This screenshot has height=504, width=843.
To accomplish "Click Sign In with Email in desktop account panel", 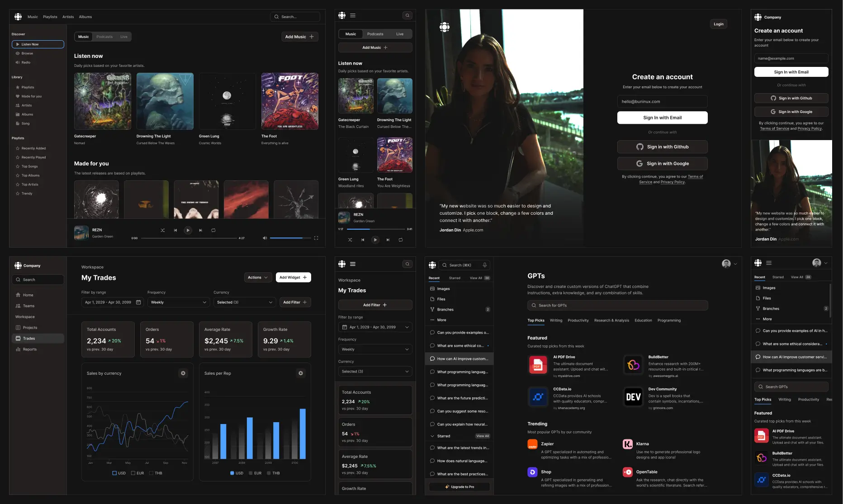I will (662, 118).
